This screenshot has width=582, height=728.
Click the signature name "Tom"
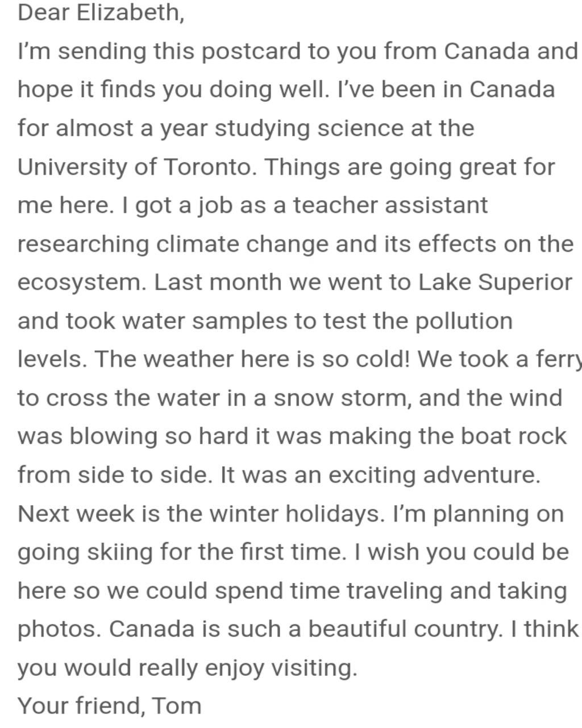click(x=177, y=706)
